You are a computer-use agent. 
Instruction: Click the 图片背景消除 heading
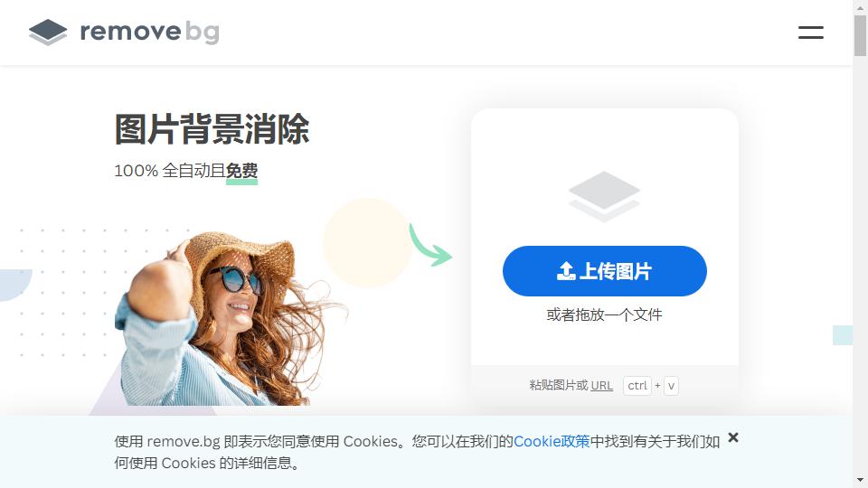coord(212,129)
